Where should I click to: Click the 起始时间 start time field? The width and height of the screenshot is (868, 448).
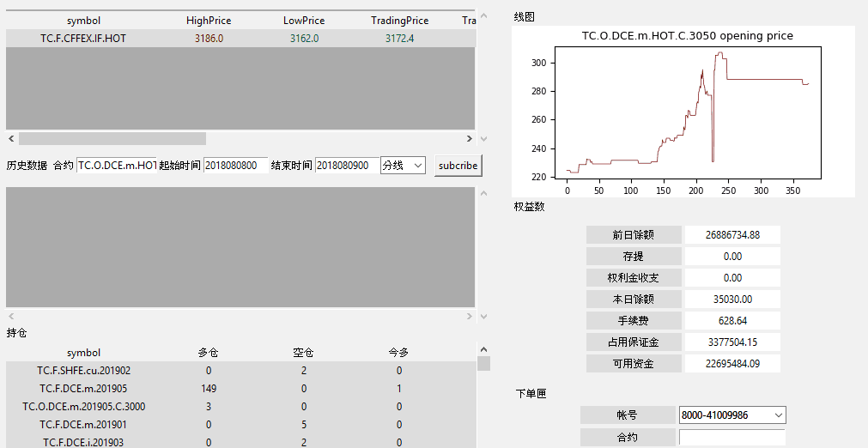235,165
